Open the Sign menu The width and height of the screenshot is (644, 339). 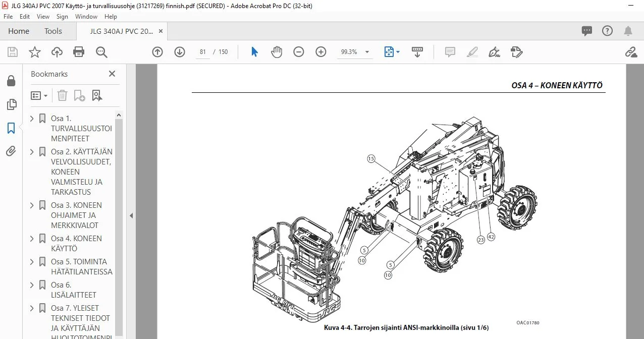[62, 17]
